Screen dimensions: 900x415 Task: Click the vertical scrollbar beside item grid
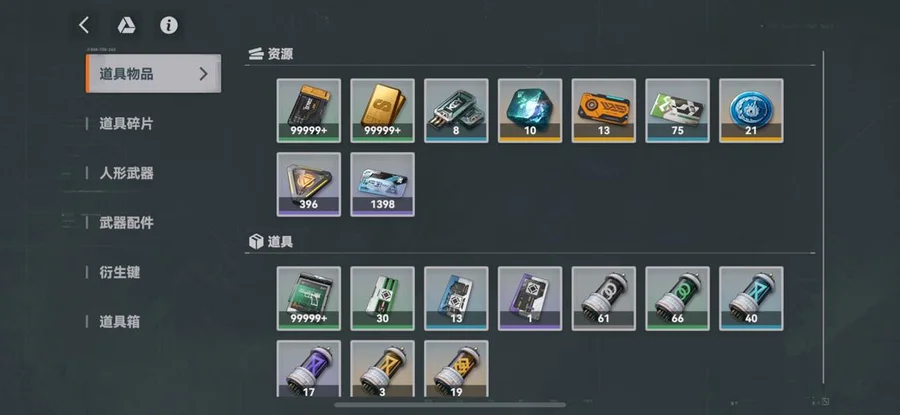[824, 218]
